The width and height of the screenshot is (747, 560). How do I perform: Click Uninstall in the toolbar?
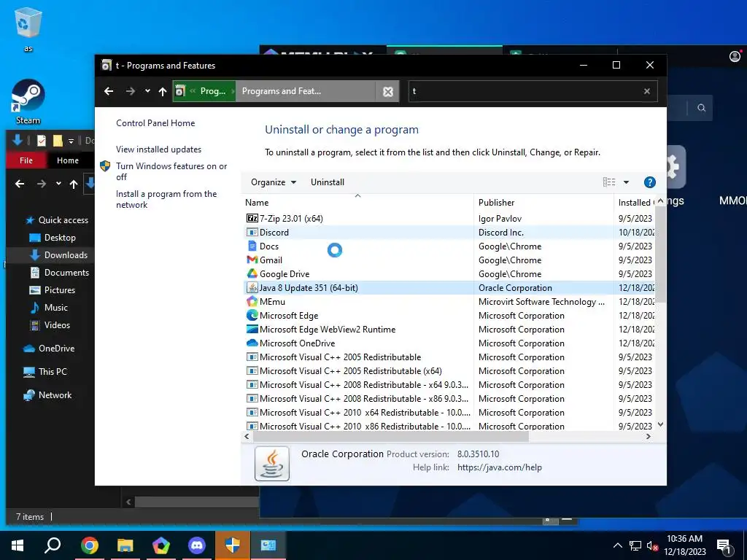[328, 182]
